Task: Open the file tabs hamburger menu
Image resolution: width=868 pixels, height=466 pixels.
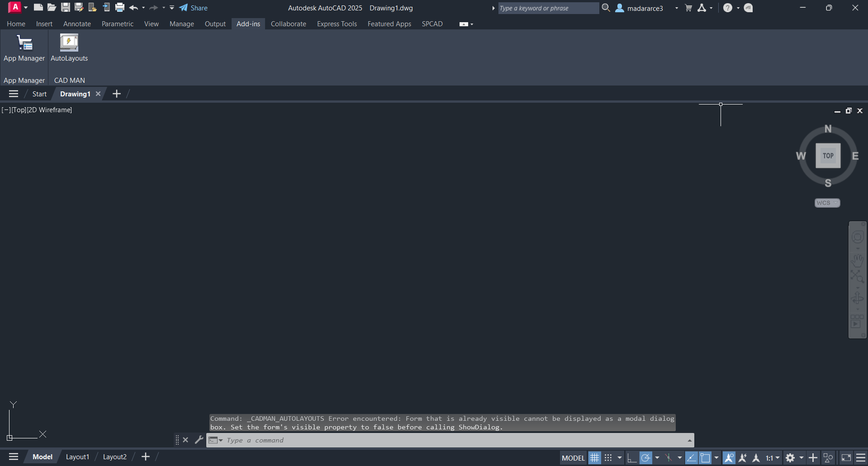Action: click(14, 94)
